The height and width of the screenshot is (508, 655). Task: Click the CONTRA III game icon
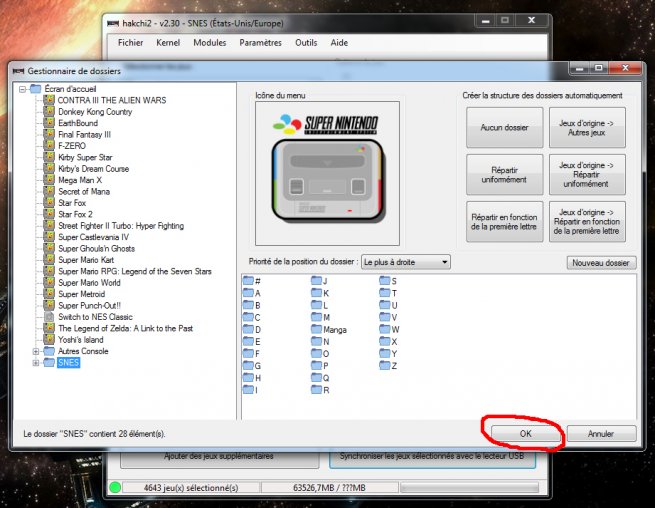(x=49, y=100)
